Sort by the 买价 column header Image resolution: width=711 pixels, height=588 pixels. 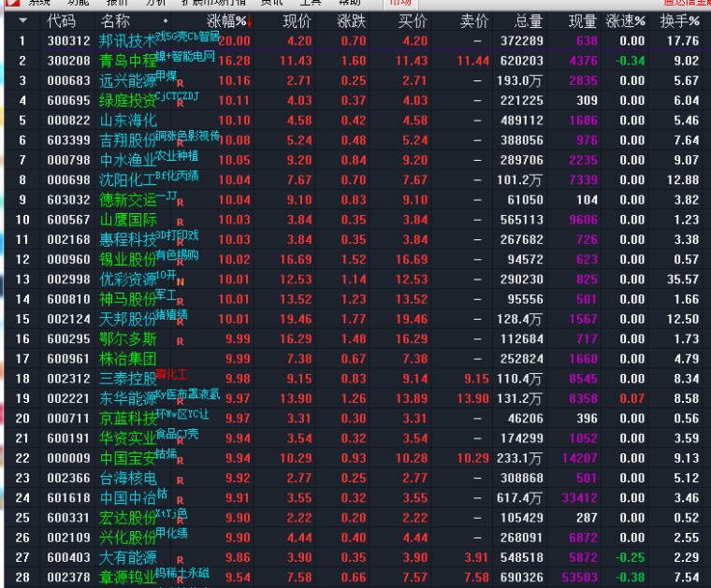click(413, 21)
